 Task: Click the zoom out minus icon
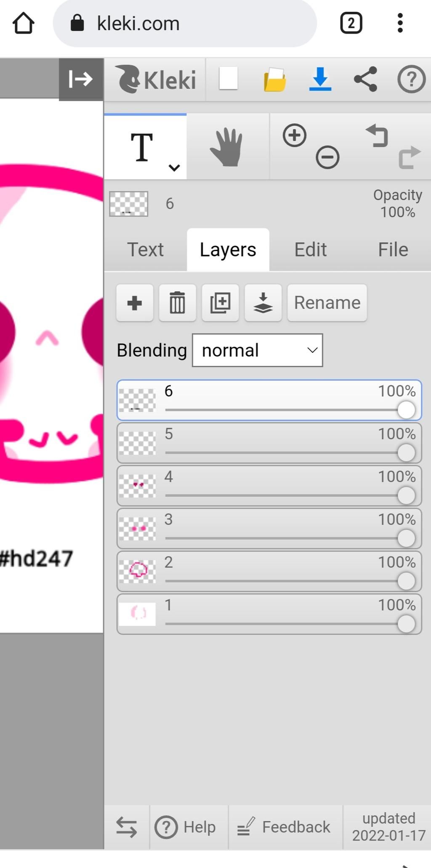point(327,157)
